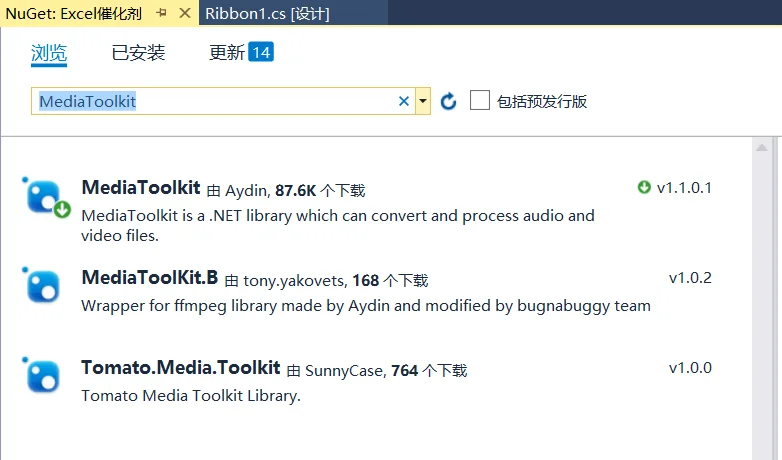Open the 已安装 tab

[x=138, y=52]
